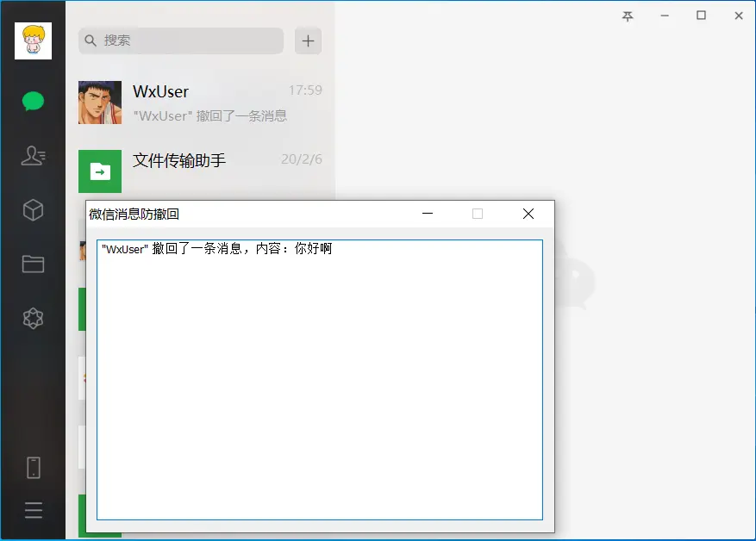
Task: Close the main WeChat window
Action: click(x=738, y=16)
